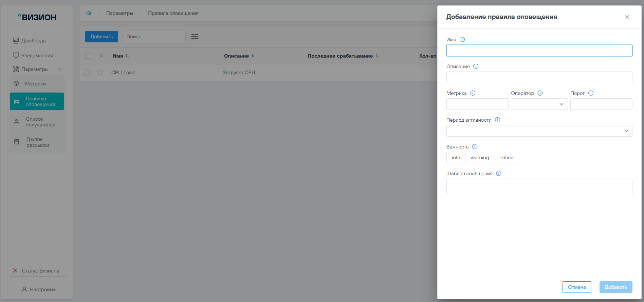The height and width of the screenshot is (302, 644).
Task: Click info icon next to Метрика label
Action: pos(473,93)
